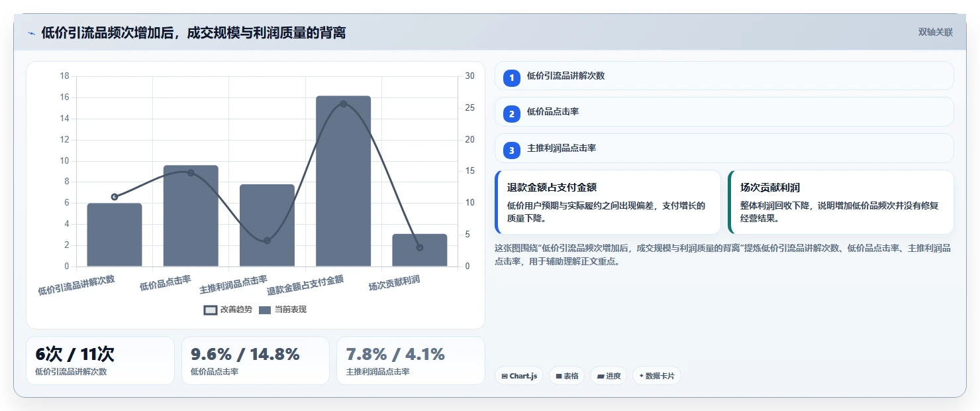Image resolution: width=980 pixels, height=411 pixels.
Task: Click the tallest bar 退款金额占支付金额
Action: point(343,181)
